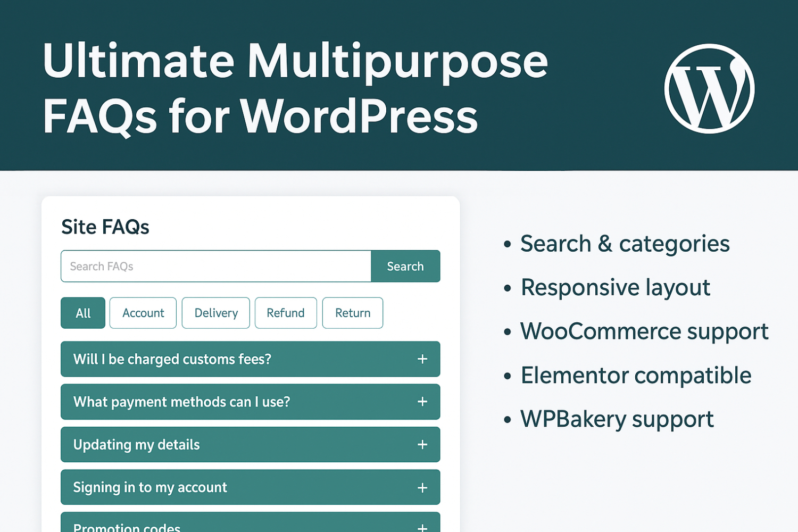798x532 pixels.
Task: Open the "Updating my details" question title
Action: 136,445
